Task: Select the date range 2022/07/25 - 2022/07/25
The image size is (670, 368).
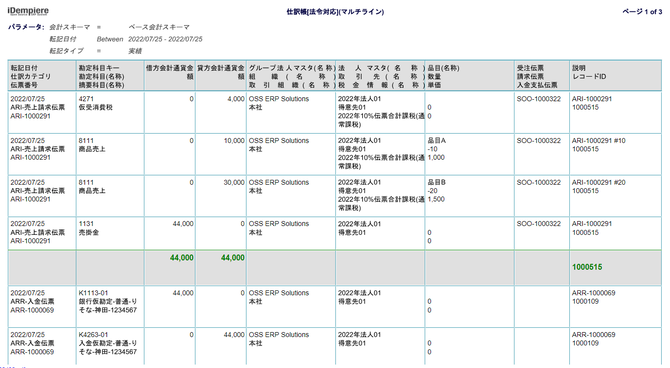Action: click(165, 39)
